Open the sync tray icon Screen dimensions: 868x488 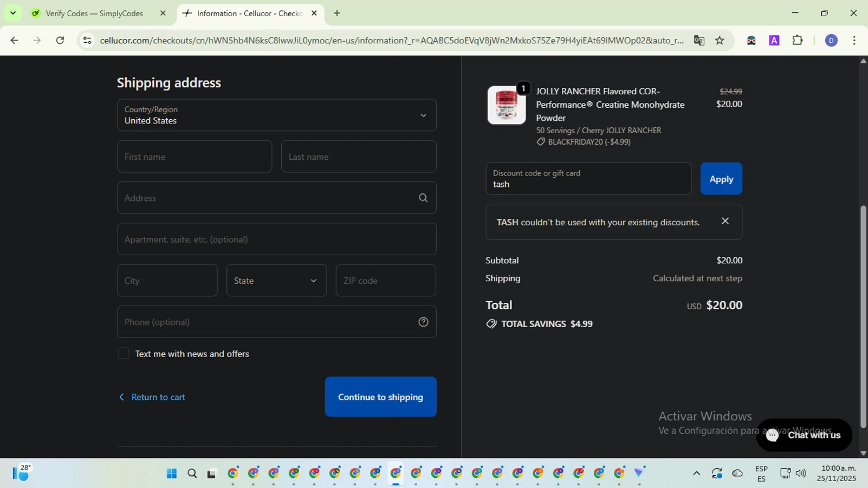coord(717,474)
